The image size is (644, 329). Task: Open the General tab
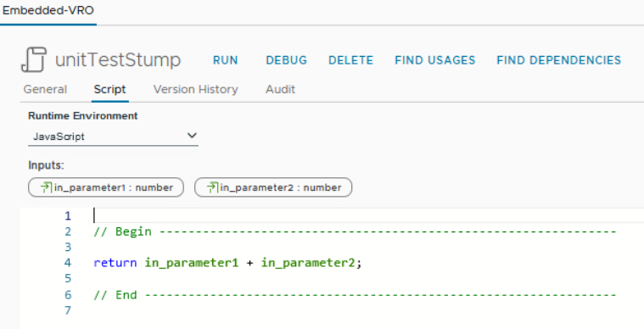[x=45, y=89]
